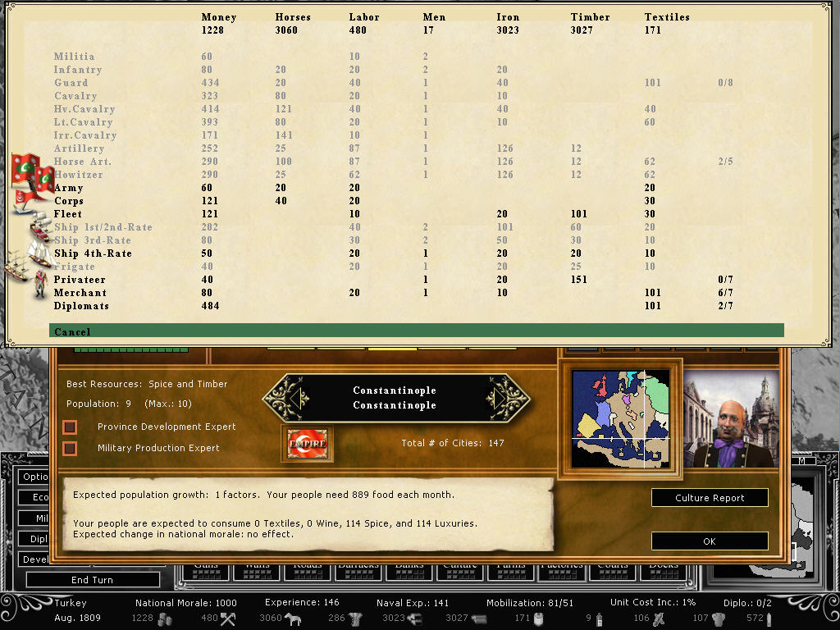This screenshot has height=630, width=840.
Task: Select Ship 4th-Rate from the list
Action: 416,253
